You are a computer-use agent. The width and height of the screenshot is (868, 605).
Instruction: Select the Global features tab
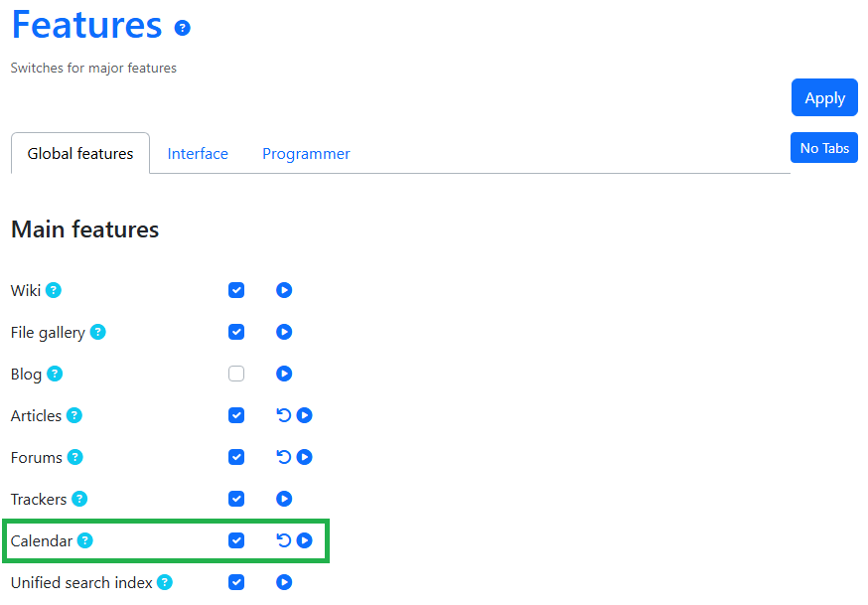(x=80, y=154)
